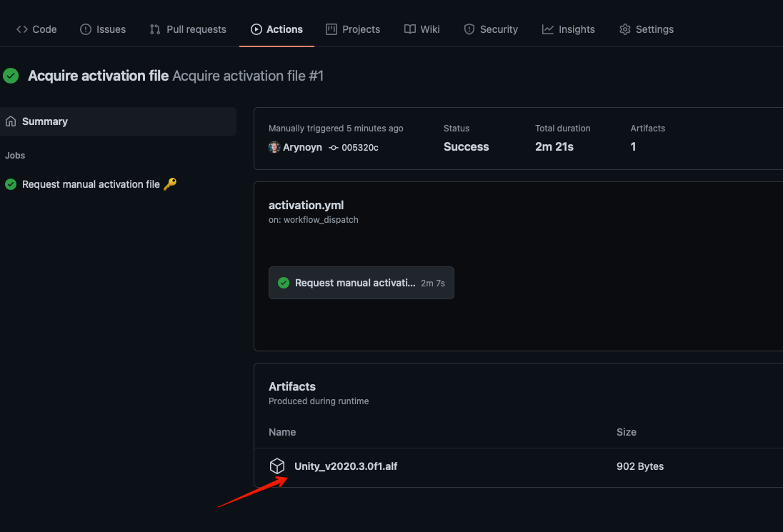Screen dimensions: 783x532
Task: Open the Wiki tab
Action: [x=422, y=29]
